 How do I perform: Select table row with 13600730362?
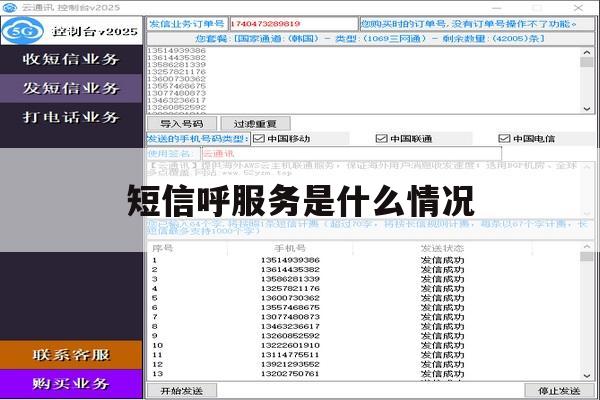364,298
